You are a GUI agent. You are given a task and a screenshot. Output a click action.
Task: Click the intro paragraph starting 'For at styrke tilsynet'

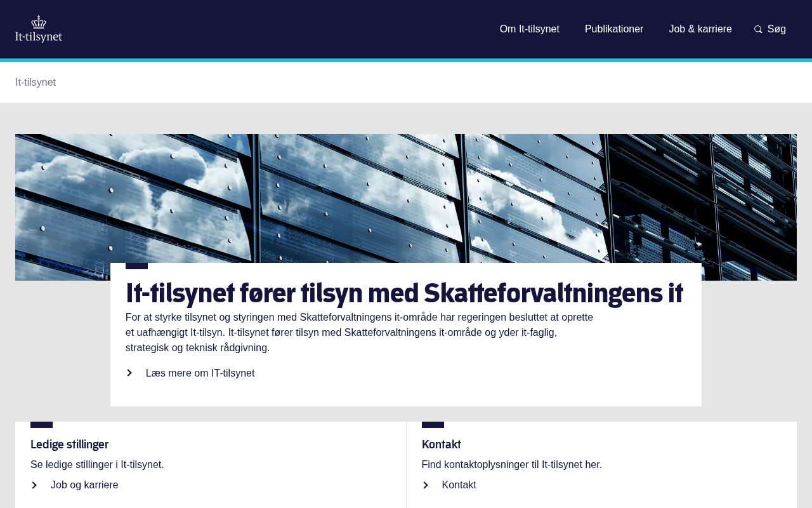pos(360,333)
